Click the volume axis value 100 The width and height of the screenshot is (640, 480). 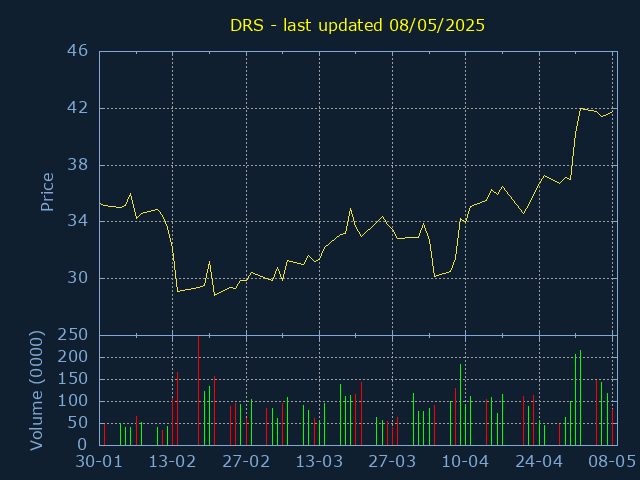pyautogui.click(x=72, y=401)
